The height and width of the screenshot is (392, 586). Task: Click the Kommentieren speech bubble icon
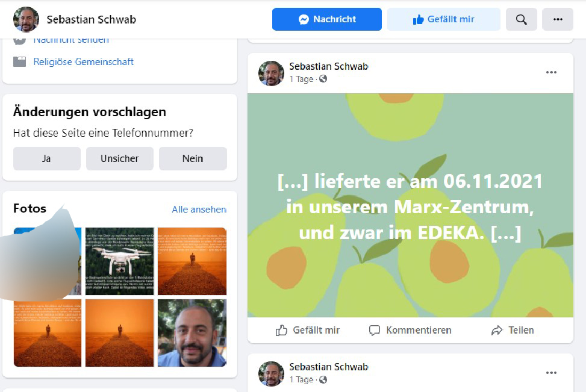(375, 331)
